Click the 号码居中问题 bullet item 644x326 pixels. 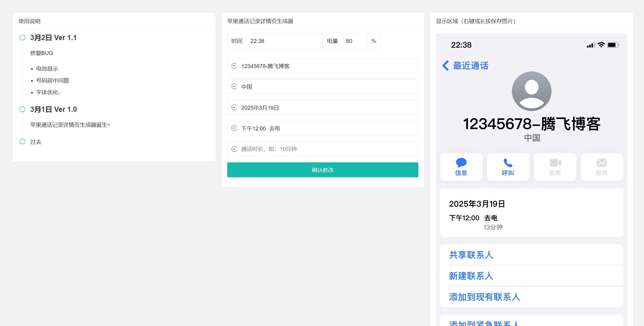pyautogui.click(x=53, y=80)
